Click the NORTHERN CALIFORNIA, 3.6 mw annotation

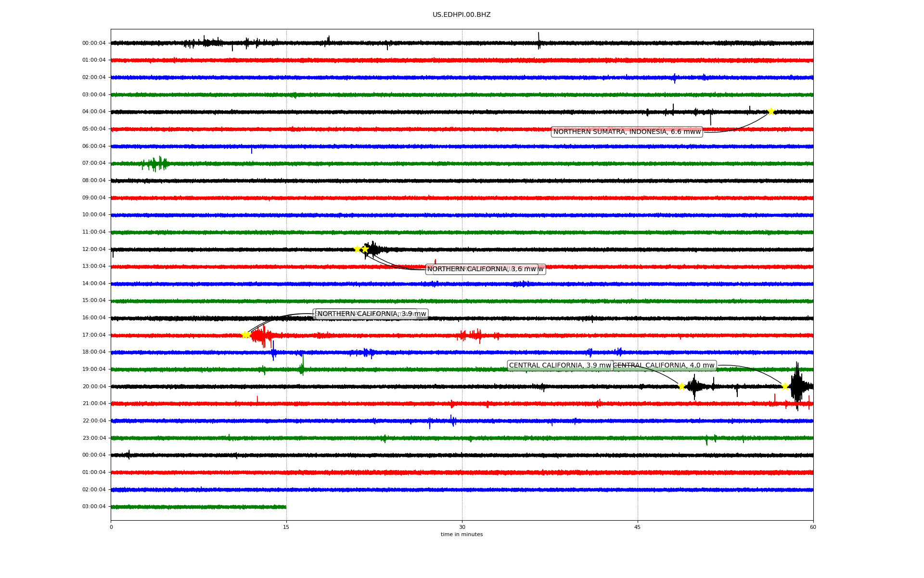tap(481, 269)
